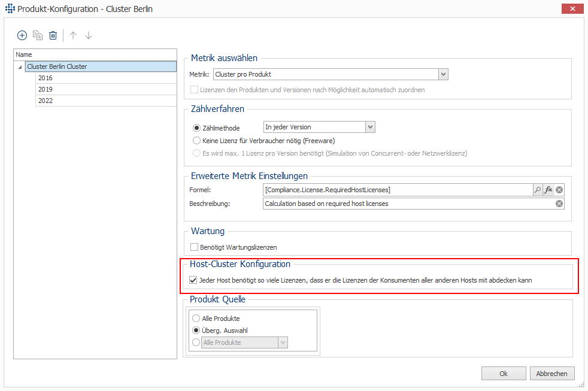The width and height of the screenshot is (588, 391).
Task: Open the Metrik dropdown
Action: [x=443, y=74]
